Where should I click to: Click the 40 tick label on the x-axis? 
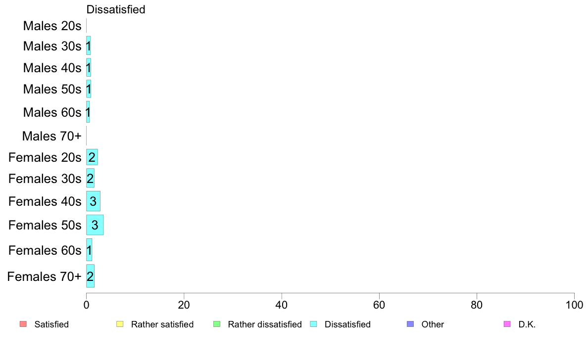pos(282,305)
